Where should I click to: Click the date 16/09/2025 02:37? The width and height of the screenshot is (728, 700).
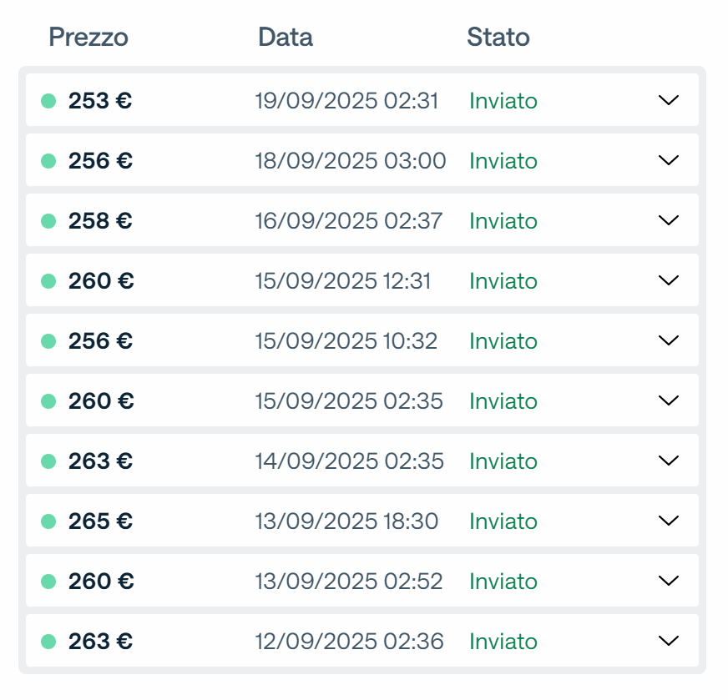click(349, 221)
